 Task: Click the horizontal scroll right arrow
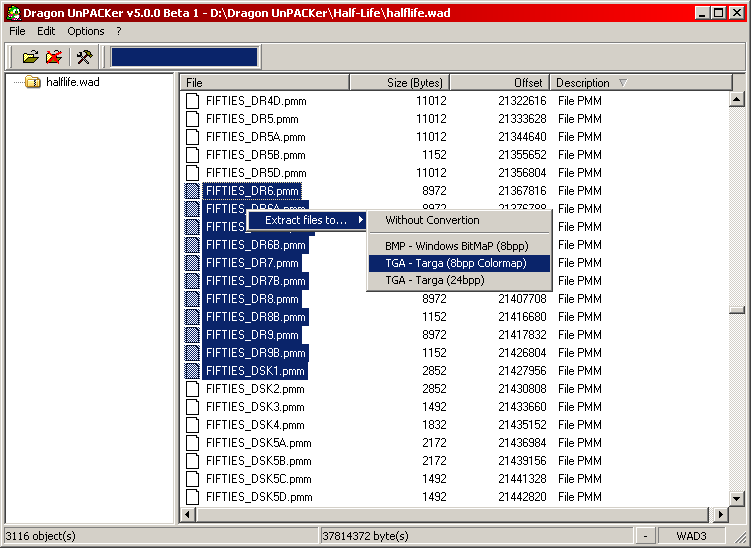[x=720, y=515]
